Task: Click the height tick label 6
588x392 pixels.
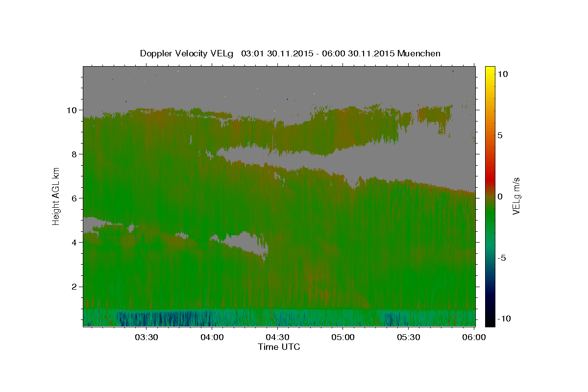Action: tap(75, 198)
